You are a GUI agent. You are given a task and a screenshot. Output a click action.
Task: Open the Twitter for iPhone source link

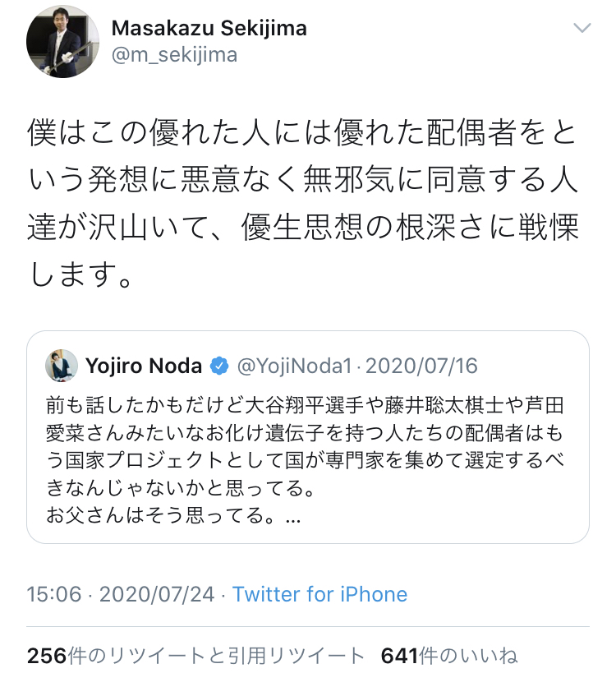tap(319, 594)
